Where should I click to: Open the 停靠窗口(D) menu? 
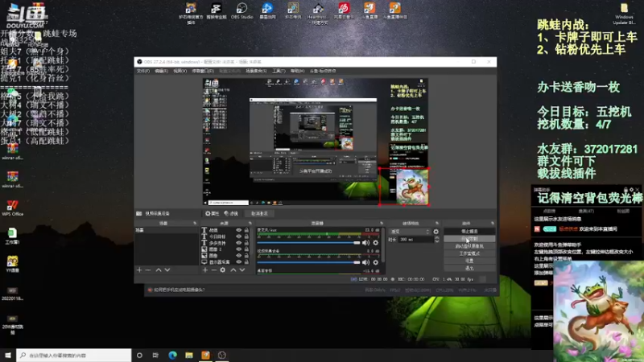pos(203,71)
